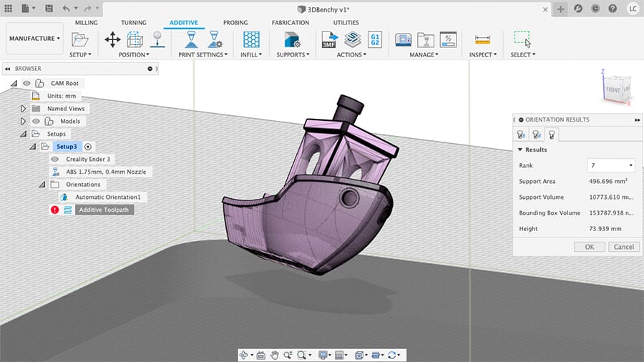This screenshot has width=644, height=362.
Task: Open the Task Manager percent icon
Action: coord(448,40)
